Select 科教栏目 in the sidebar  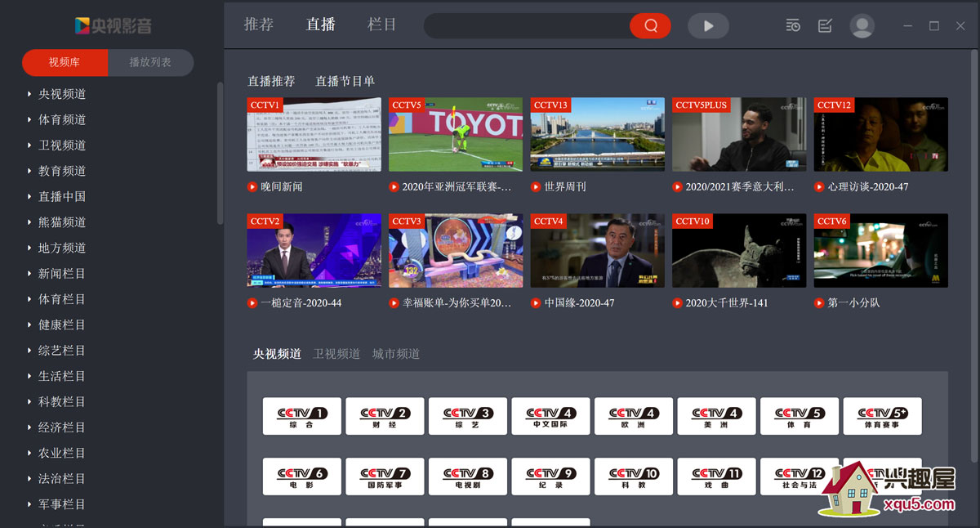62,401
